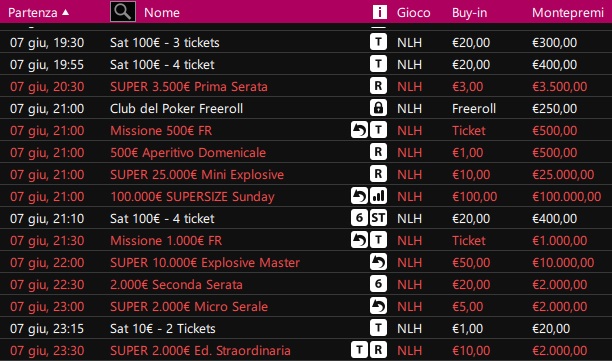
Task: Click the info 'i' column header icon
Action: pos(379,12)
